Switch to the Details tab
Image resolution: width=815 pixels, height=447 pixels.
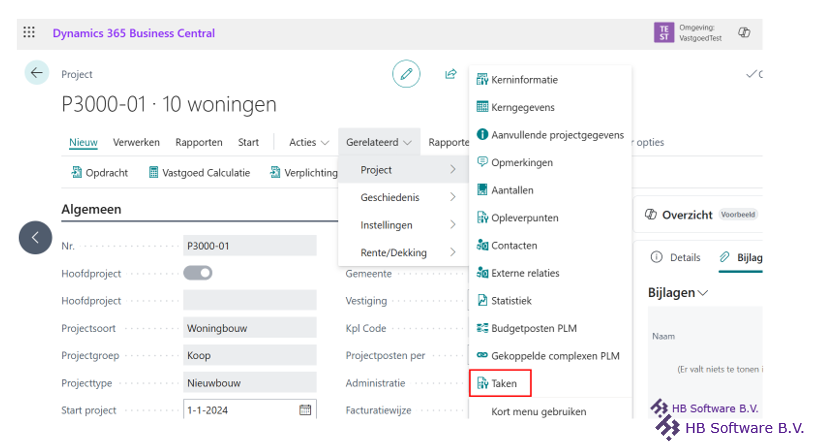[676, 257]
